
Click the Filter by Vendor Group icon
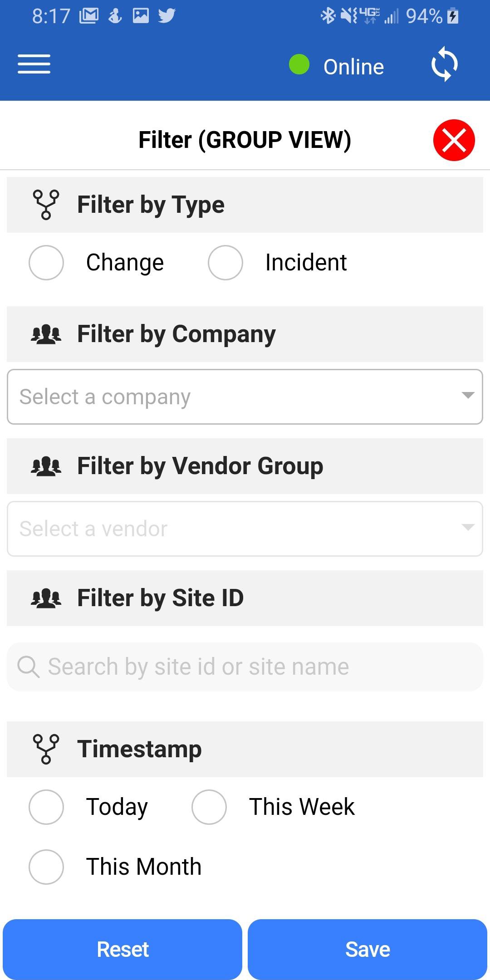46,466
